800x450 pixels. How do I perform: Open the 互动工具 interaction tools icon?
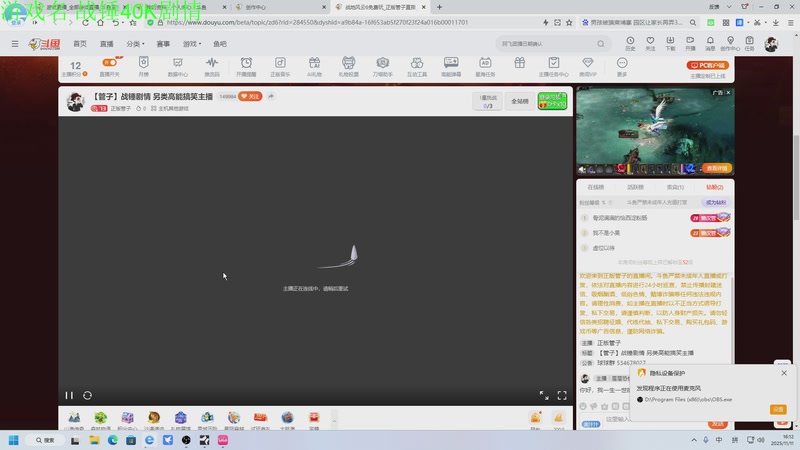(x=417, y=63)
